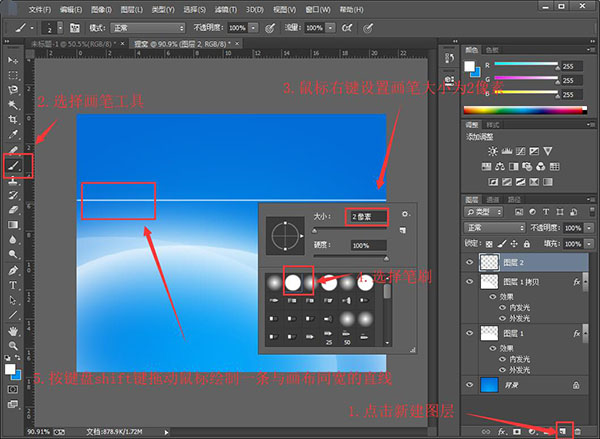
Task: Select the Lasso tool
Action: pos(13,90)
